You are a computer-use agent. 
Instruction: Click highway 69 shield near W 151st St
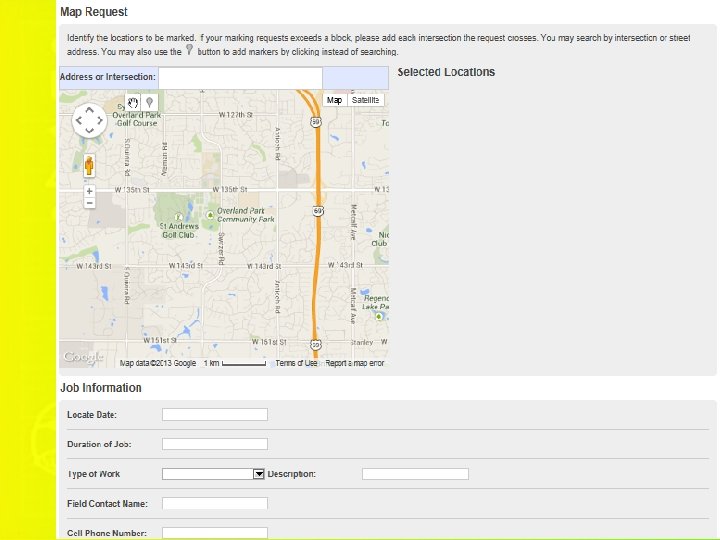tap(315, 344)
